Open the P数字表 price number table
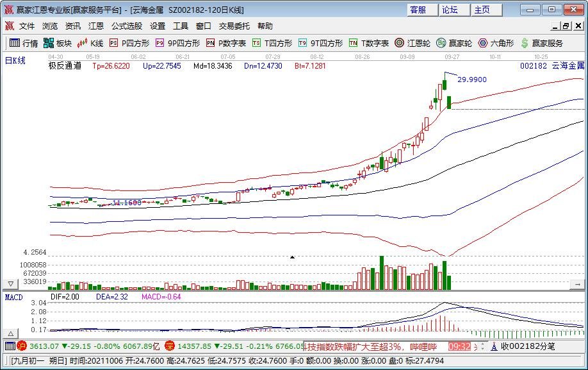The image size is (588, 370). (226, 43)
